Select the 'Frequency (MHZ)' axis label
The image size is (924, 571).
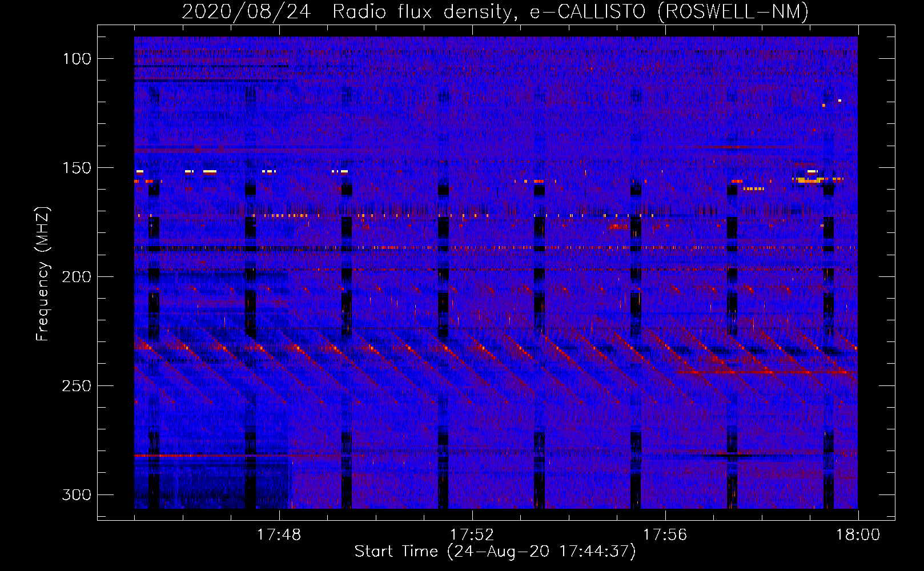click(43, 274)
